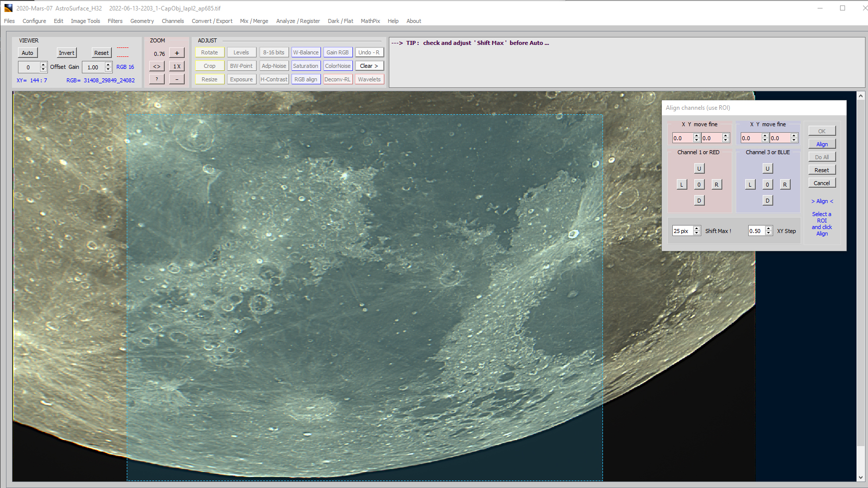Open the Geometry menu
The height and width of the screenshot is (488, 868).
click(x=142, y=21)
